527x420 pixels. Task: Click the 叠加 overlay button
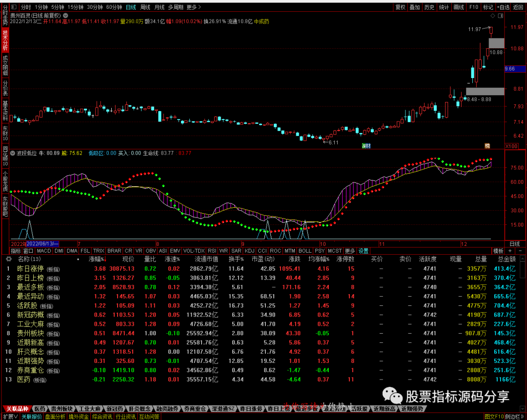click(x=415, y=7)
